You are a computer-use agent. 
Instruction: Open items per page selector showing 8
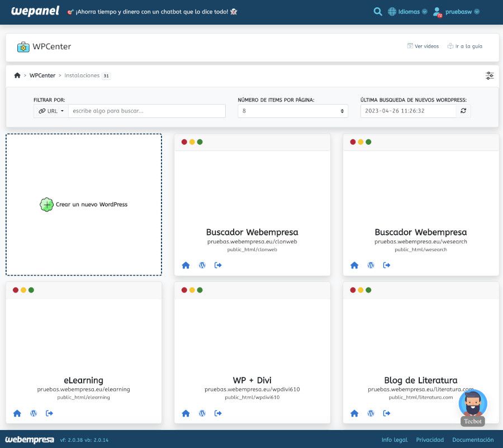pyautogui.click(x=293, y=111)
